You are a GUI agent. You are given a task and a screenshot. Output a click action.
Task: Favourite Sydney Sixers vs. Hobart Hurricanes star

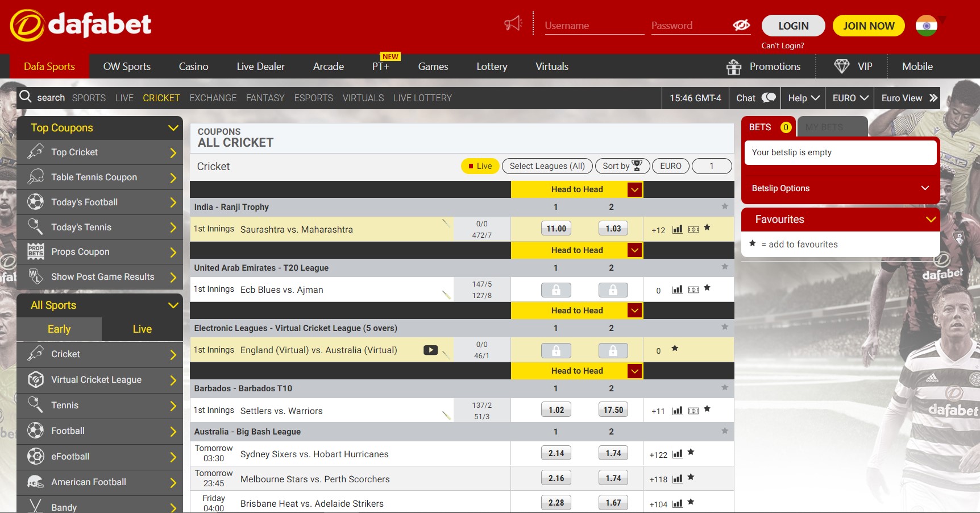[x=691, y=452]
